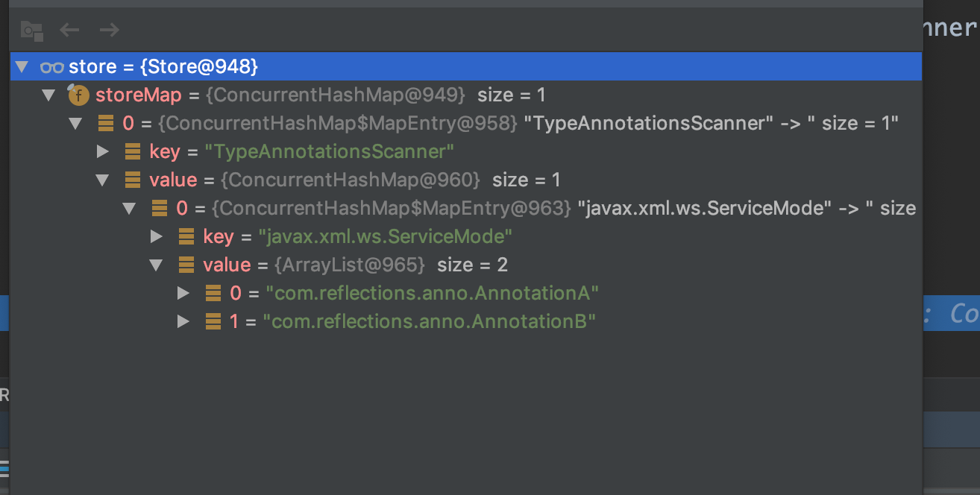Expand the AnnotationA list element

tap(183, 294)
